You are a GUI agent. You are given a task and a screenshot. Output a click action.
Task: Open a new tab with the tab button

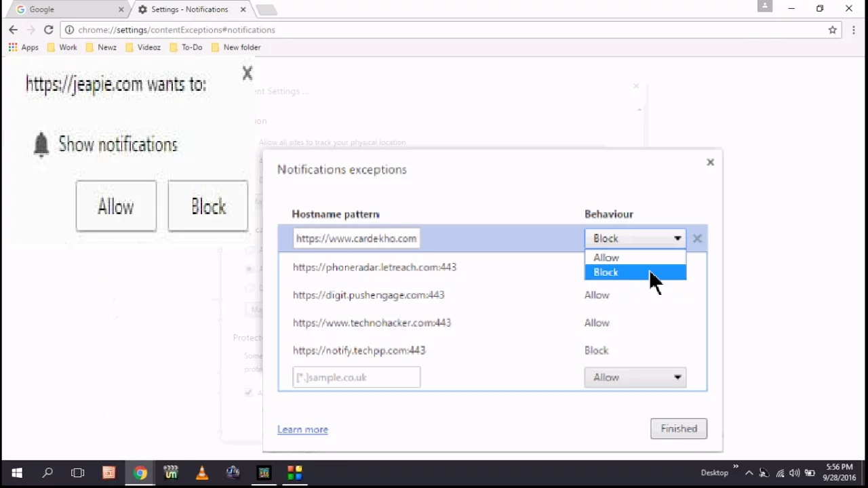(x=267, y=9)
